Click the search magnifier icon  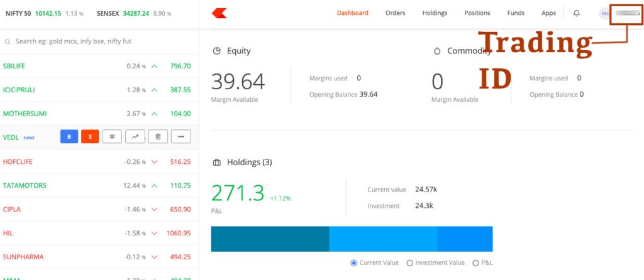coord(8,41)
